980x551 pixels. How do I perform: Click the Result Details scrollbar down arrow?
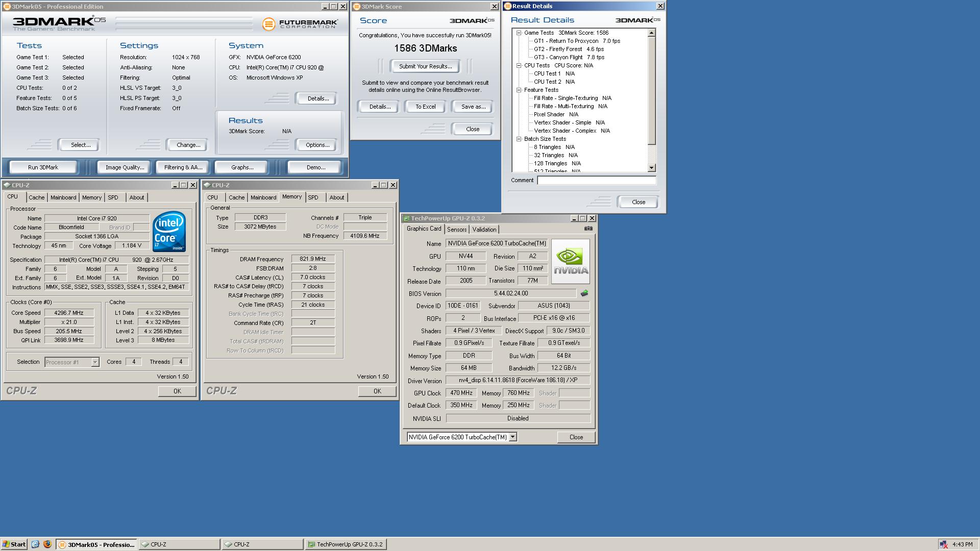point(651,168)
